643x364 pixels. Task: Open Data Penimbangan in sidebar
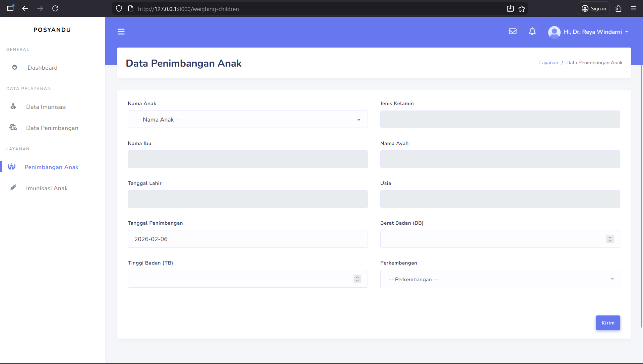(52, 128)
